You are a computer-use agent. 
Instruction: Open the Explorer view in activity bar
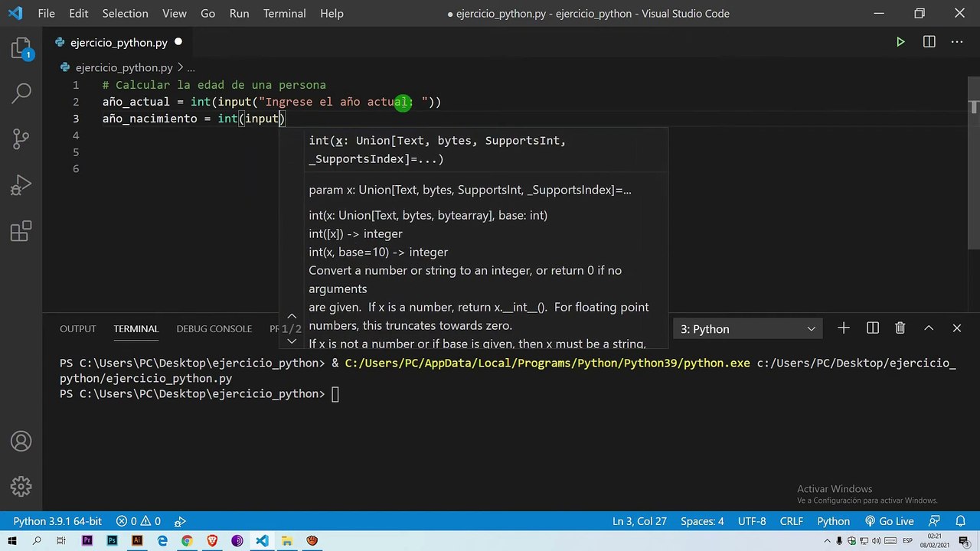(x=21, y=50)
